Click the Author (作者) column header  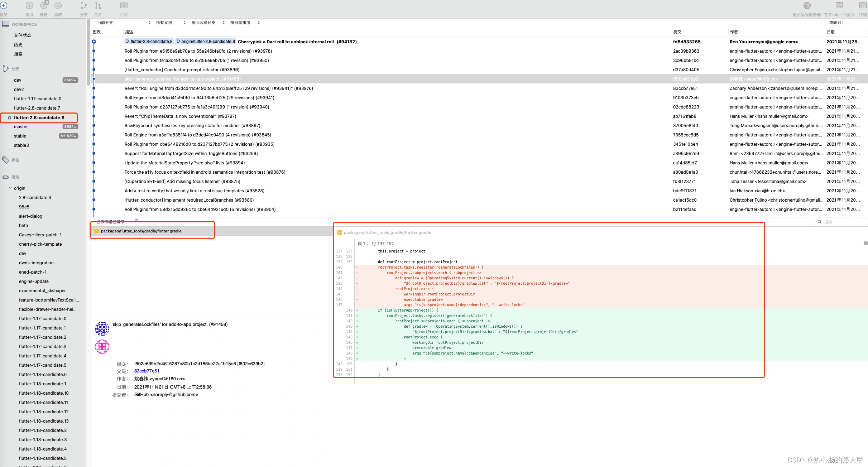pos(734,32)
